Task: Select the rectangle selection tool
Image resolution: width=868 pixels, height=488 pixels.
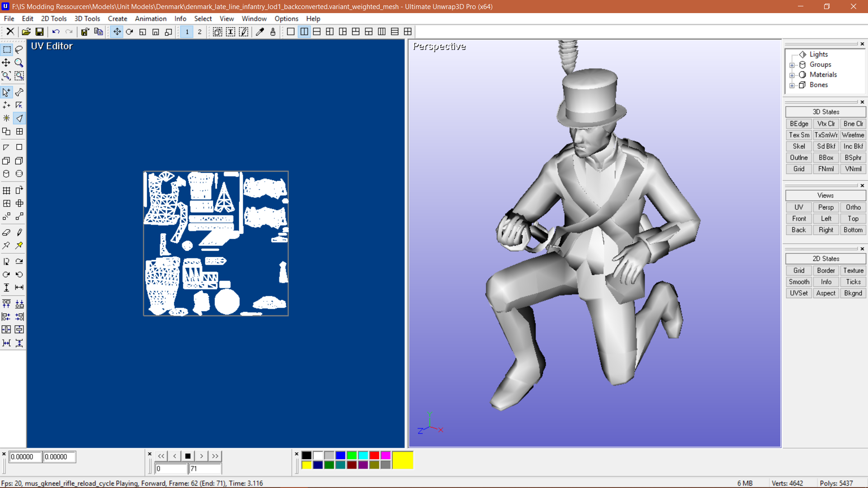Action: click(6, 50)
